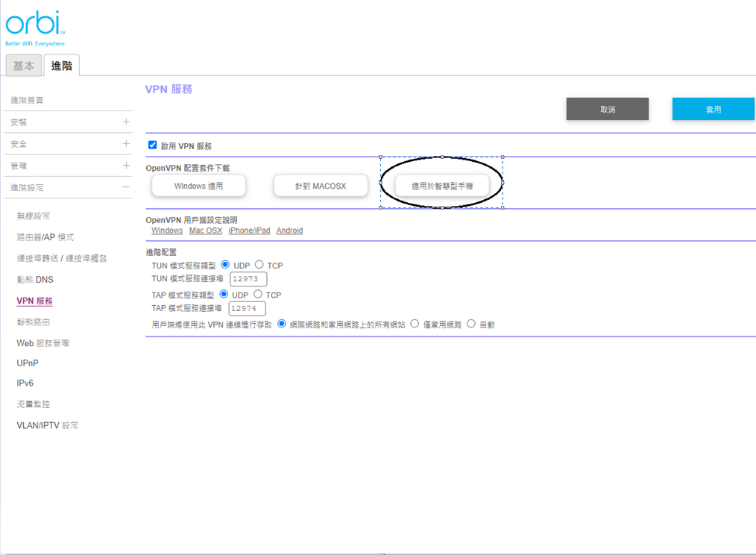Uncheck the 啟用 VPN 服務 checkbox
The width and height of the screenshot is (756, 555).
[x=153, y=145]
